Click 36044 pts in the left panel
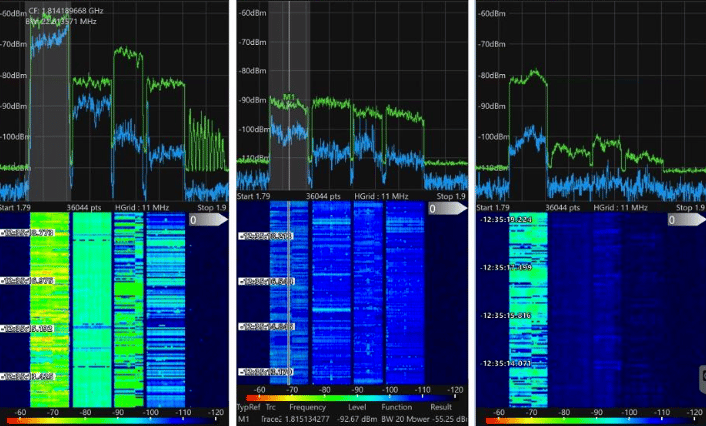Screen dimensions: 706x426 (x=84, y=208)
